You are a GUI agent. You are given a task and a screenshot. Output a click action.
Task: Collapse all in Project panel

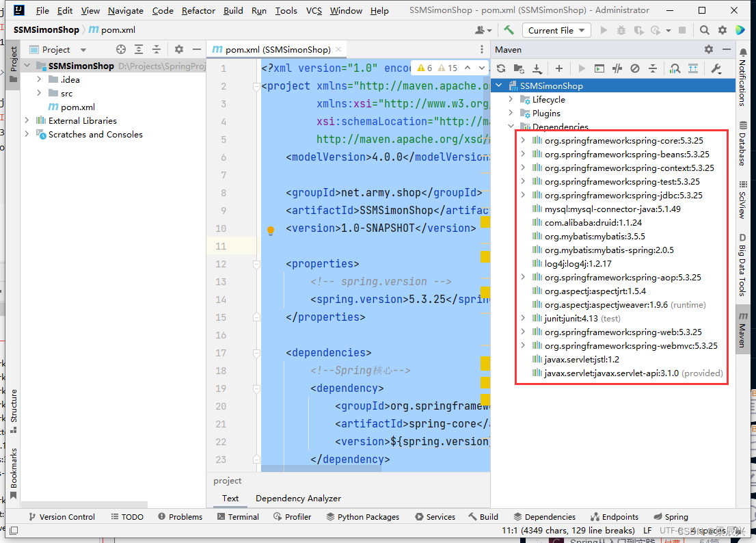[x=157, y=49]
